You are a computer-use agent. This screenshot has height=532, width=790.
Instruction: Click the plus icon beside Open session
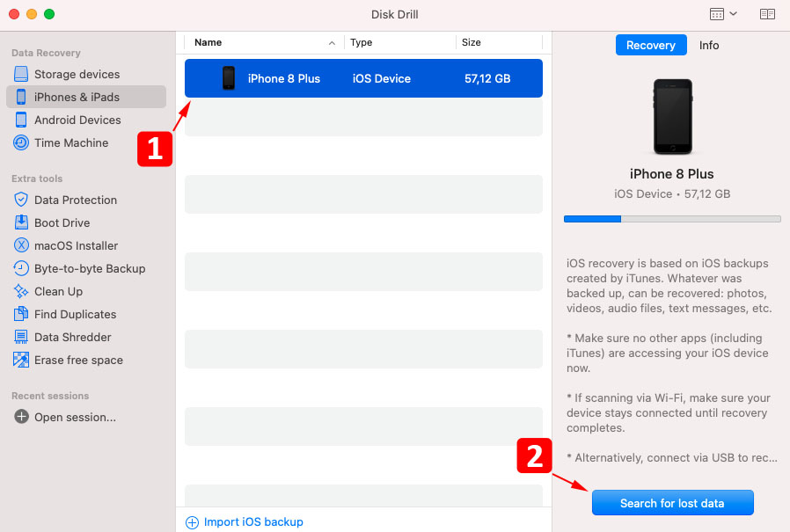pyautogui.click(x=21, y=417)
